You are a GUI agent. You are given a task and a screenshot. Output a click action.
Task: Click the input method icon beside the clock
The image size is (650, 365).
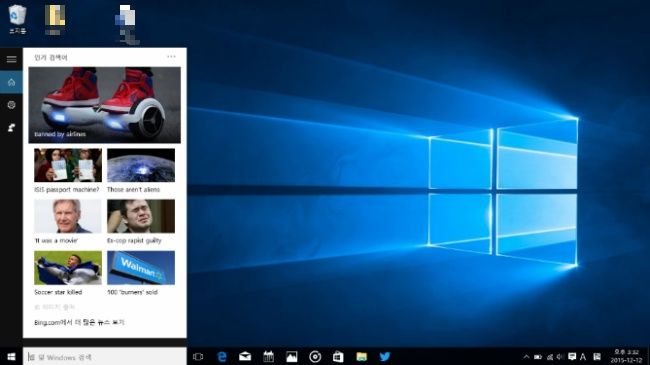click(x=597, y=357)
